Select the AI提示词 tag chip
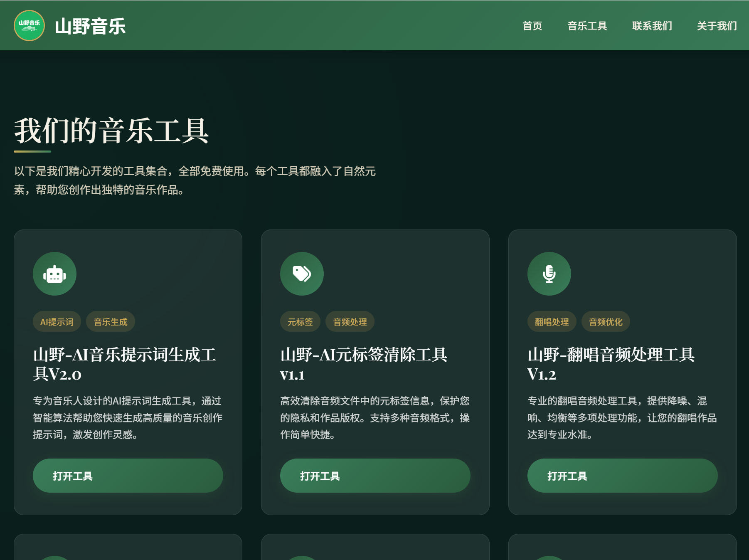This screenshot has width=749, height=560. click(57, 321)
